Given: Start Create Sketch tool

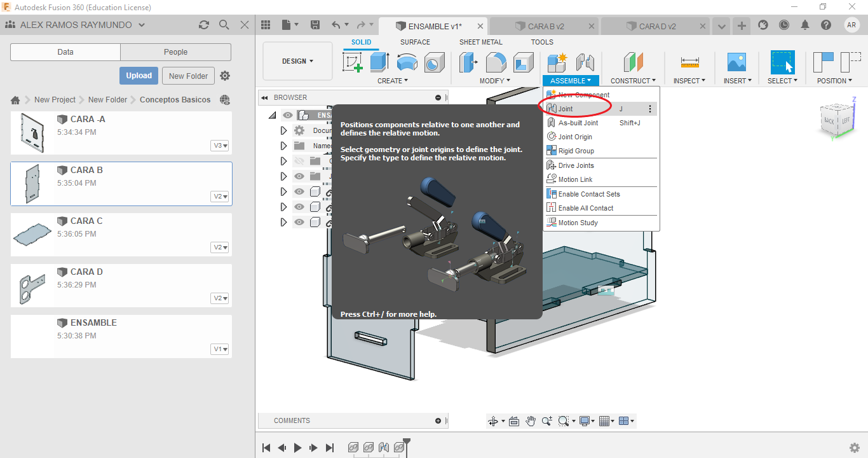Looking at the screenshot, I should [x=353, y=62].
